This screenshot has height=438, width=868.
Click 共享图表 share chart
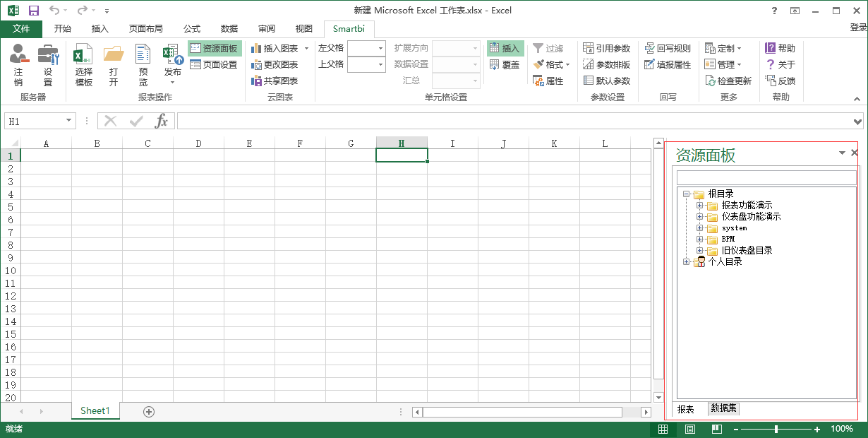pos(275,81)
